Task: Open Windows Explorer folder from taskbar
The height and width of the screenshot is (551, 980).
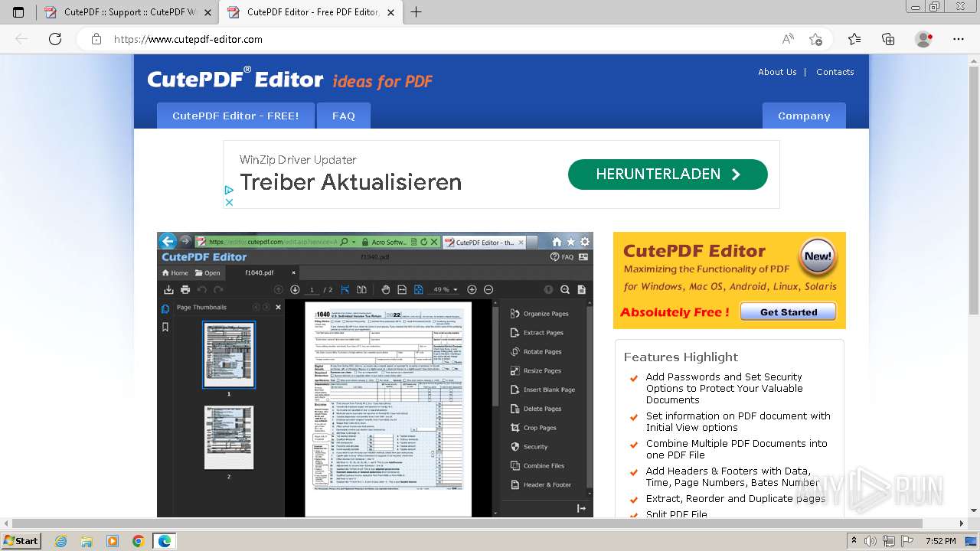Action: click(x=87, y=541)
